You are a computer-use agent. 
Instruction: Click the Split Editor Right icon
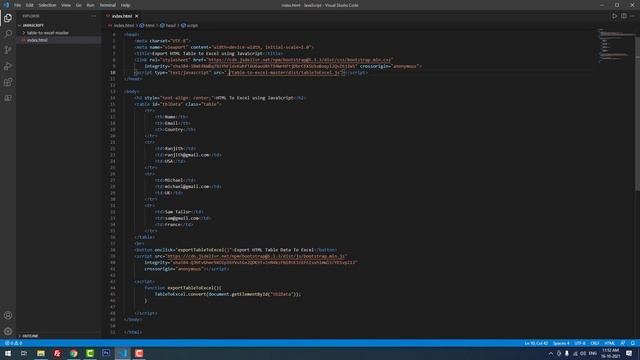click(x=624, y=16)
